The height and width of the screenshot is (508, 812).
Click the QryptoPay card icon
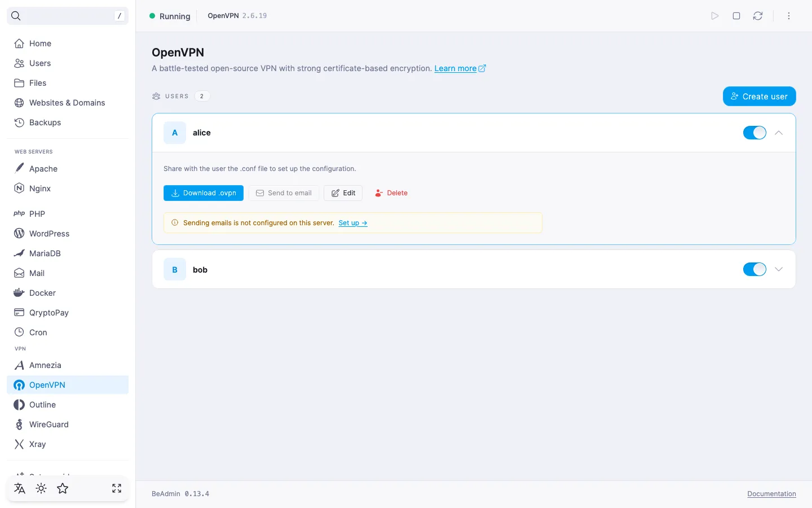[19, 313]
